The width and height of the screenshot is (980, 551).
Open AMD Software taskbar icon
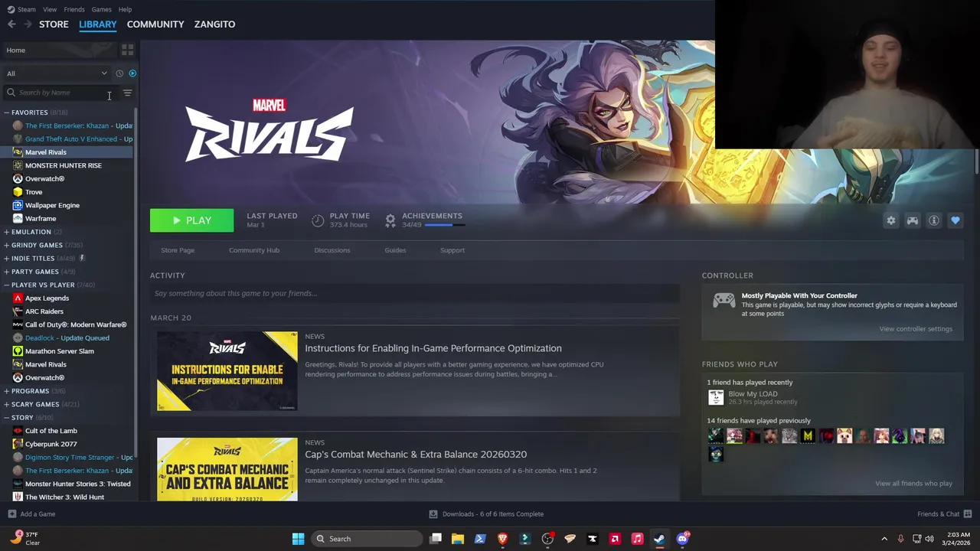click(614, 539)
